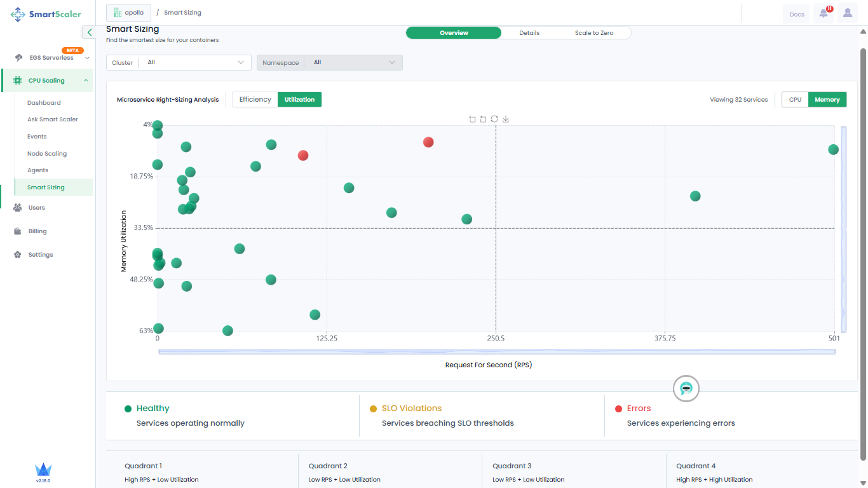Select the Memory metric toggle
Image resolution: width=868 pixels, height=488 pixels.
tap(827, 100)
